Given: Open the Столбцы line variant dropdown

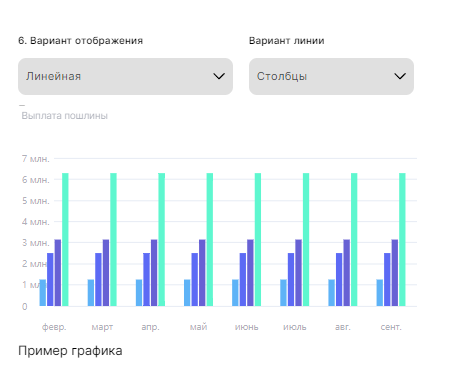Looking at the screenshot, I should (331, 76).
